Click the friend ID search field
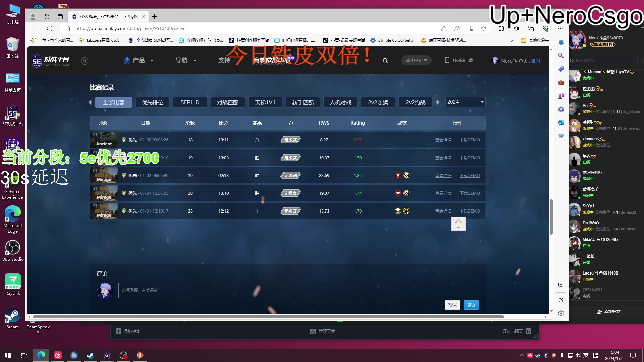 click(603, 61)
